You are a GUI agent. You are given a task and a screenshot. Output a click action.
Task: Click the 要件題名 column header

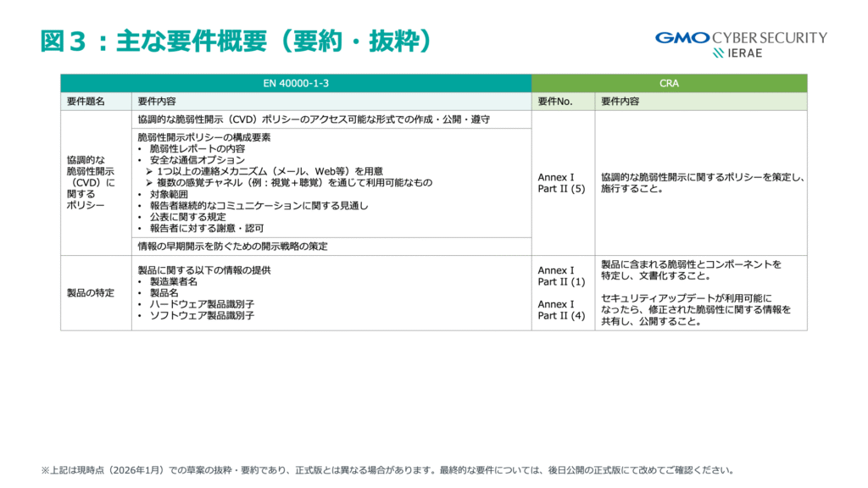point(86,102)
